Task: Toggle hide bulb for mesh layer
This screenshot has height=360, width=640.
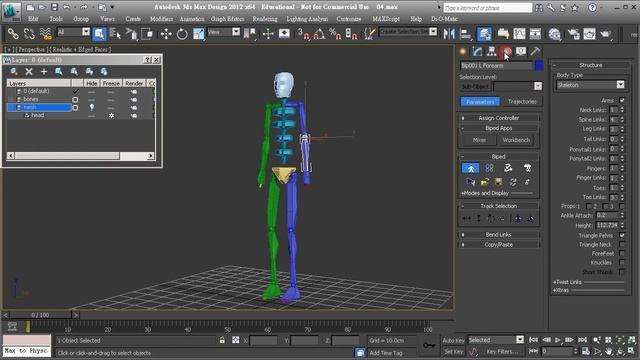Action: point(91,107)
